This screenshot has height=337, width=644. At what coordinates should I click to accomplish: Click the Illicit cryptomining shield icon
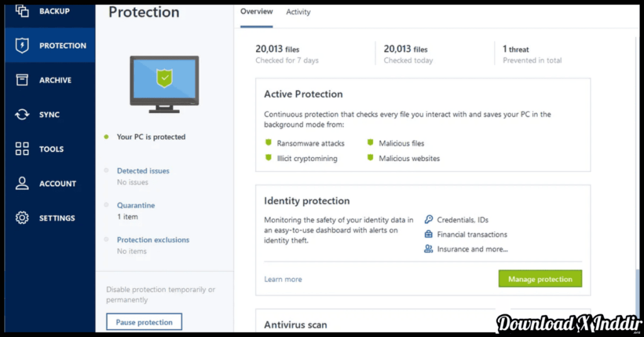tap(269, 158)
